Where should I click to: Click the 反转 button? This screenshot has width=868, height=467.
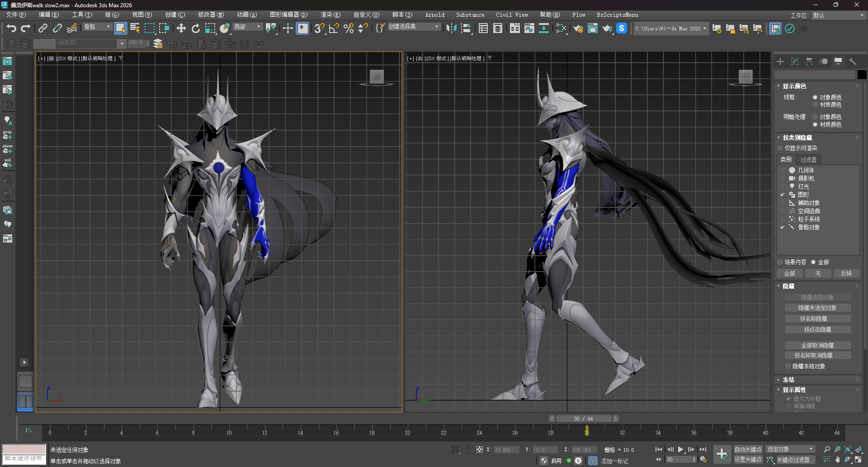point(846,273)
